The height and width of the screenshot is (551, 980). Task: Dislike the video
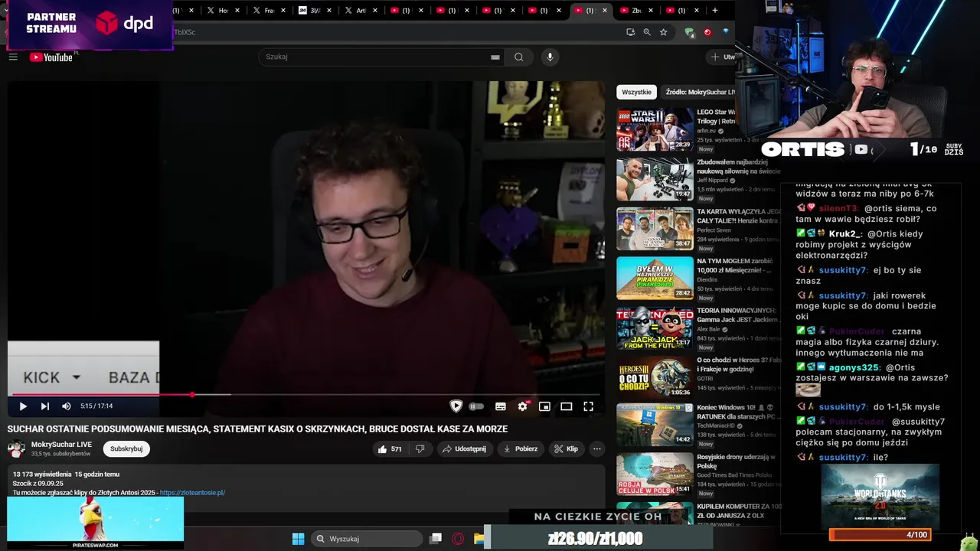click(x=420, y=449)
